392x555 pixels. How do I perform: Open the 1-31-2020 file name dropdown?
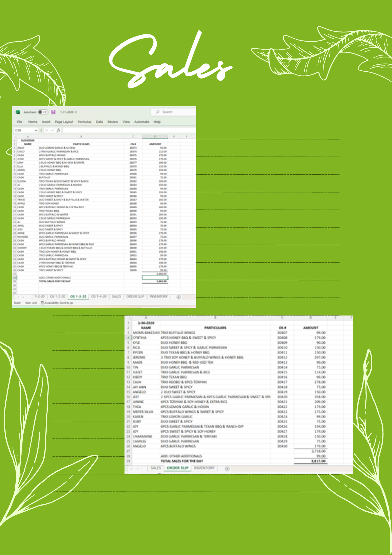(68, 112)
